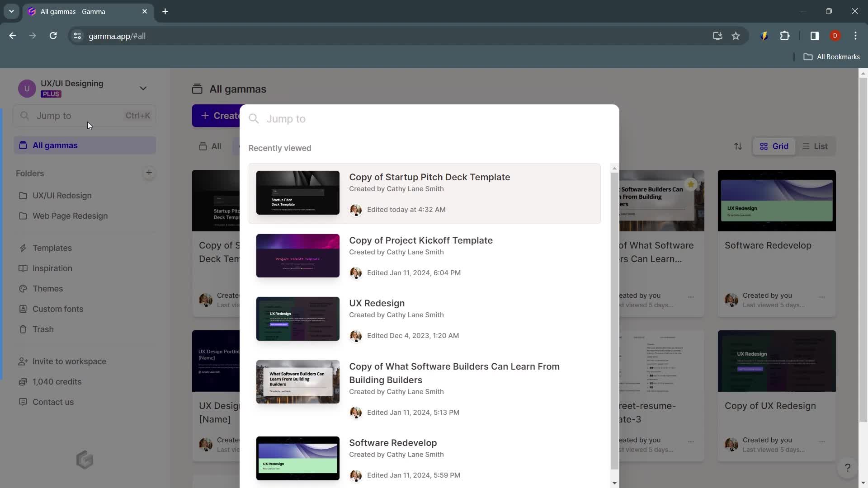Open Copy of UX Redesign card in grid
This screenshot has width=868, height=488.
[777, 396]
